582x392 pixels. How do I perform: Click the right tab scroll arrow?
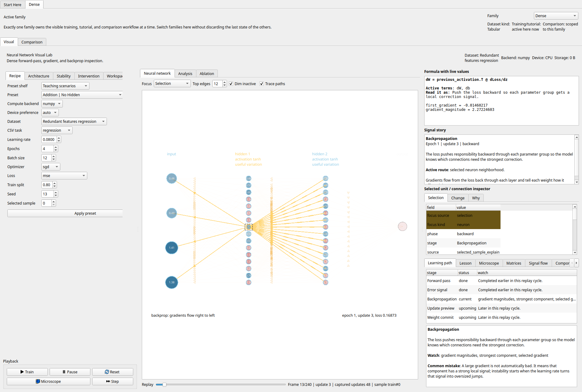[576, 263]
